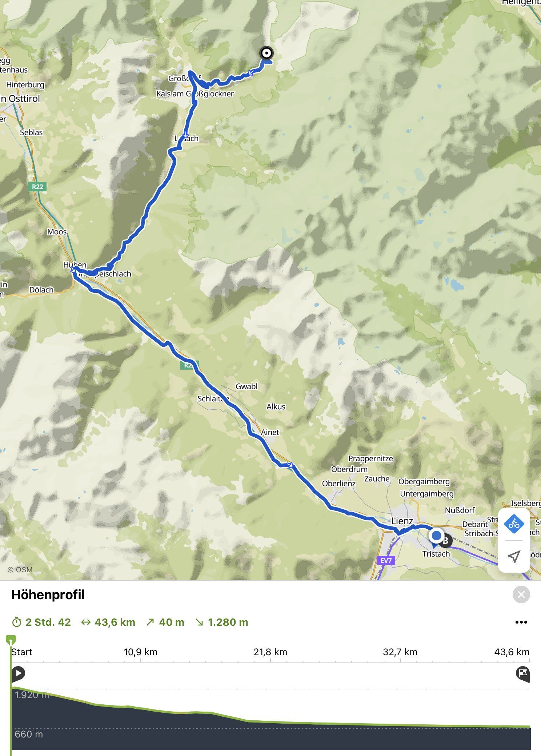Image resolution: width=541 pixels, height=756 pixels.
Task: Tap the green elevation profile start handle
Action: pyautogui.click(x=11, y=640)
